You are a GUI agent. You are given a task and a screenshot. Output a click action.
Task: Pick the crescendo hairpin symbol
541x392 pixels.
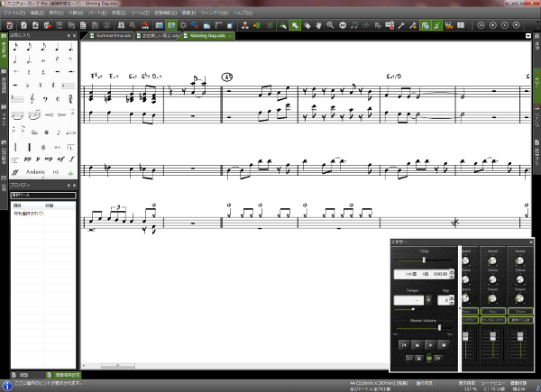click(x=49, y=114)
